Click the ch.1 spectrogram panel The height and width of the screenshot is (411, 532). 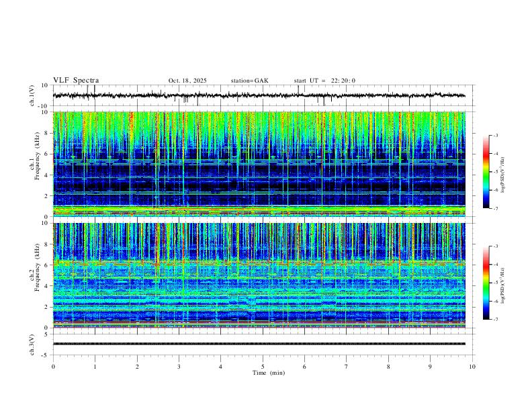click(x=259, y=164)
